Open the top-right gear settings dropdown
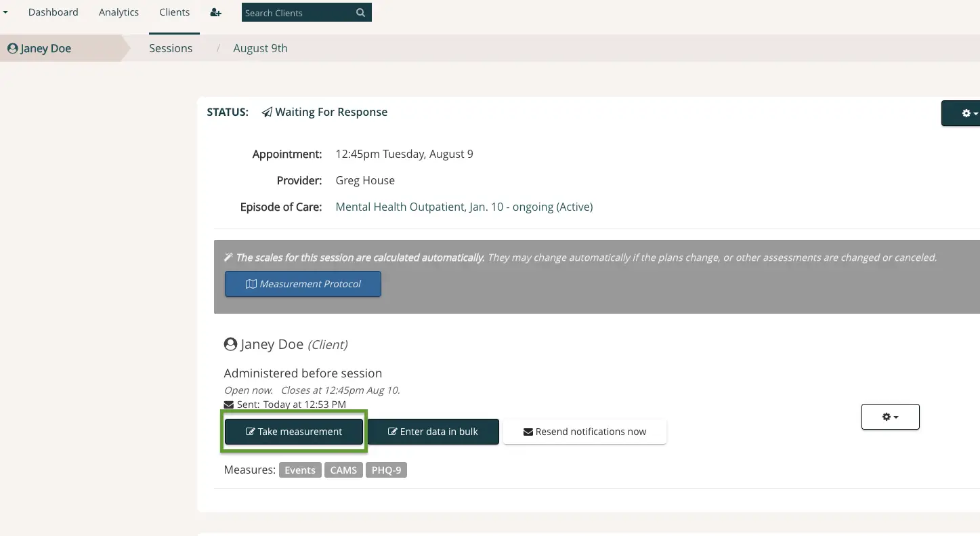 (966, 113)
